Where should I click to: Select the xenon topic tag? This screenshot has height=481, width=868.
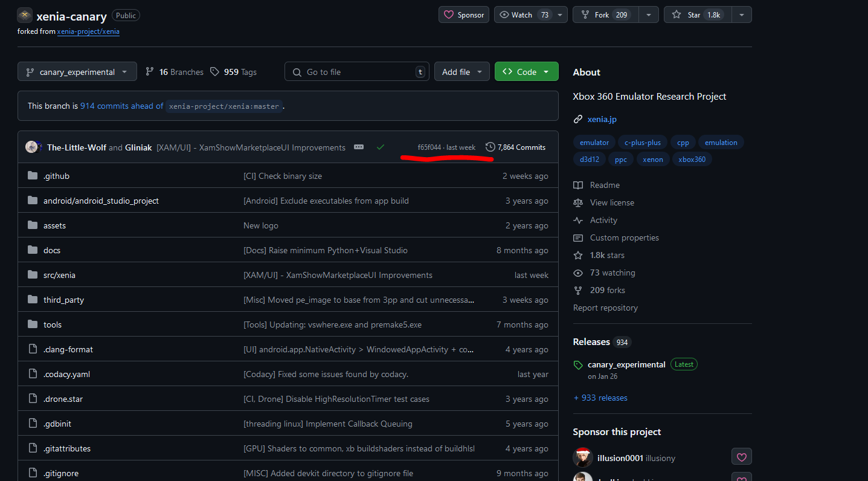pyautogui.click(x=653, y=160)
